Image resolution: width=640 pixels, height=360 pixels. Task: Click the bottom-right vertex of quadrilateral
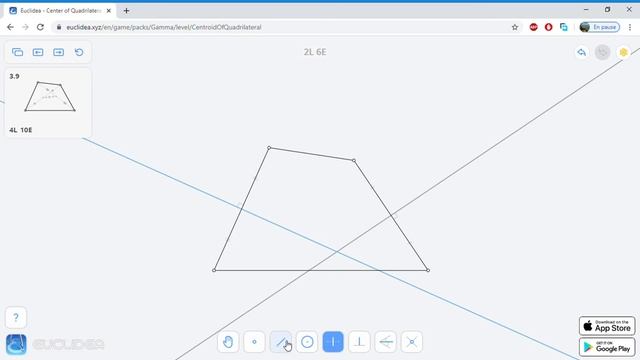point(428,270)
